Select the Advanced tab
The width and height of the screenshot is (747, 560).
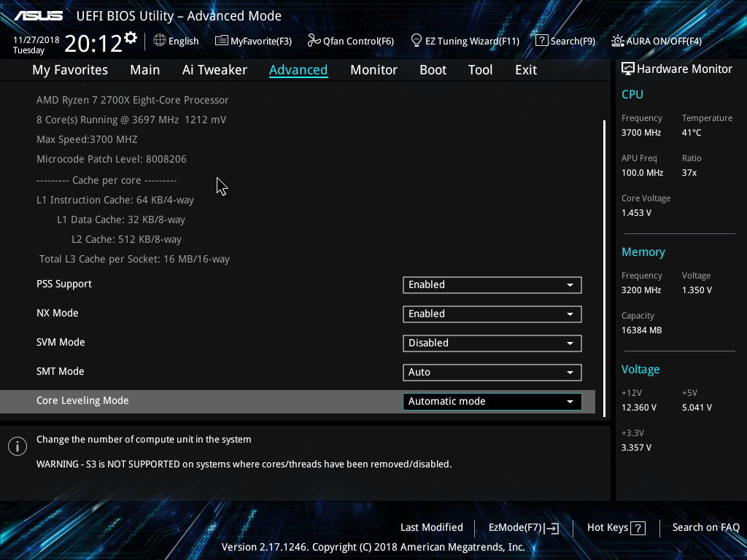[x=298, y=70]
